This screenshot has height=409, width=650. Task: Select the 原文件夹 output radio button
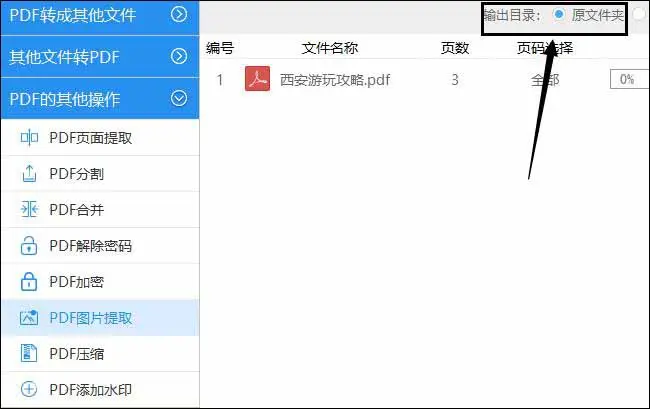click(x=559, y=15)
